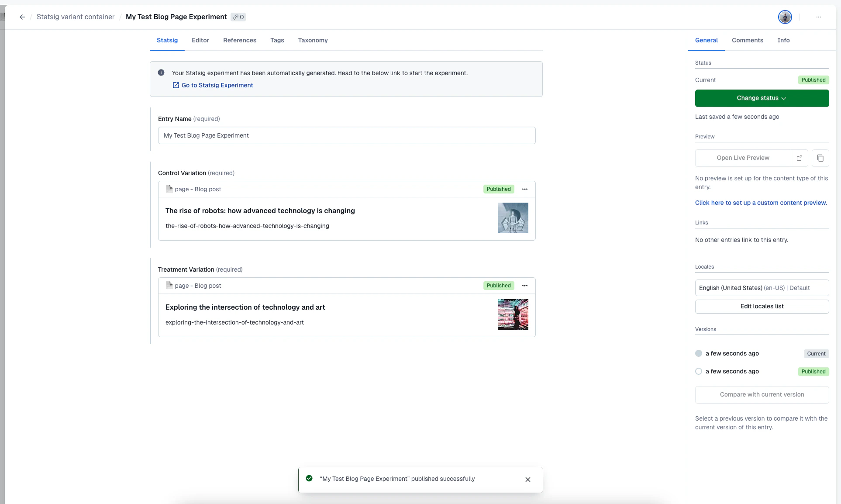Click the robots blog post thumbnail
The image size is (841, 504).
point(513,217)
